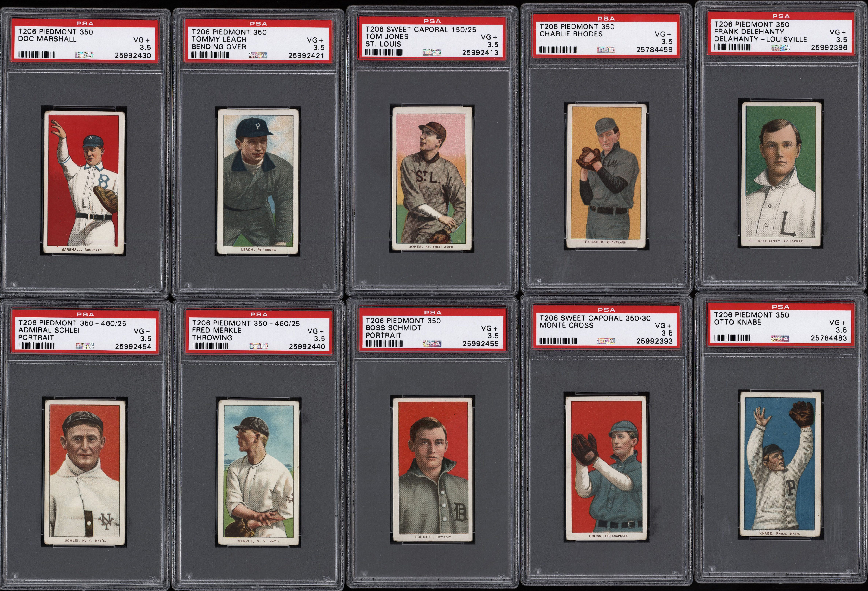Viewport: 868px width, 591px height.
Task: Click PSA hologram on Admiral Schlei label
Action: [85, 346]
